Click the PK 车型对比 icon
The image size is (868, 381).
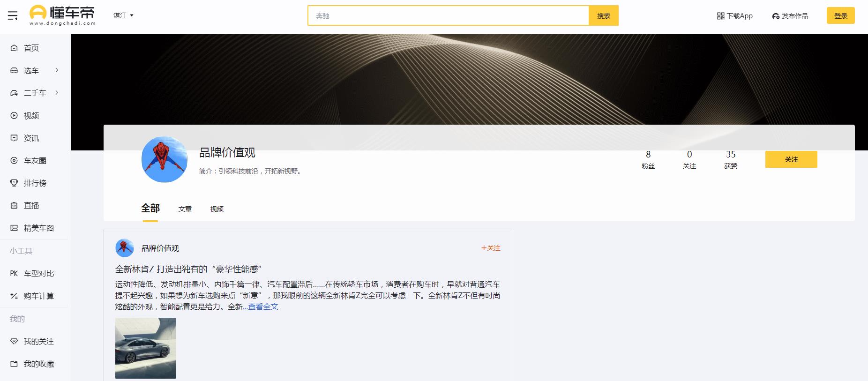click(14, 273)
